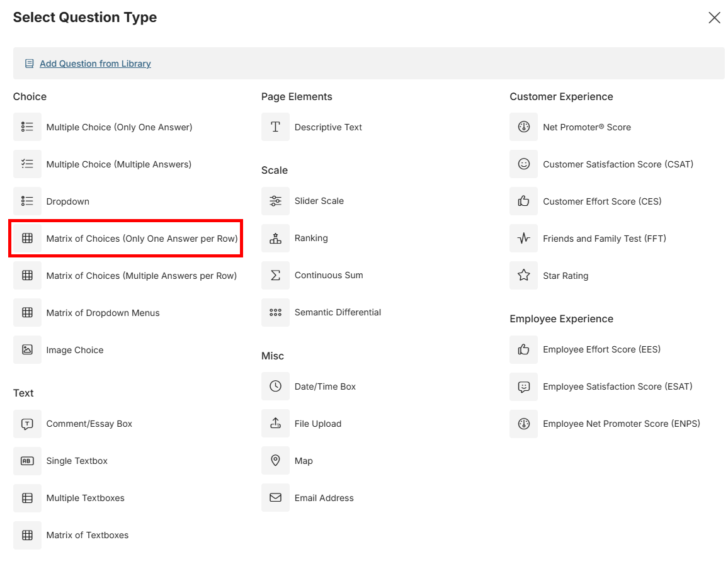The width and height of the screenshot is (728, 564).
Task: Select 'Customer Effort Score (CES)' label
Action: (x=602, y=201)
